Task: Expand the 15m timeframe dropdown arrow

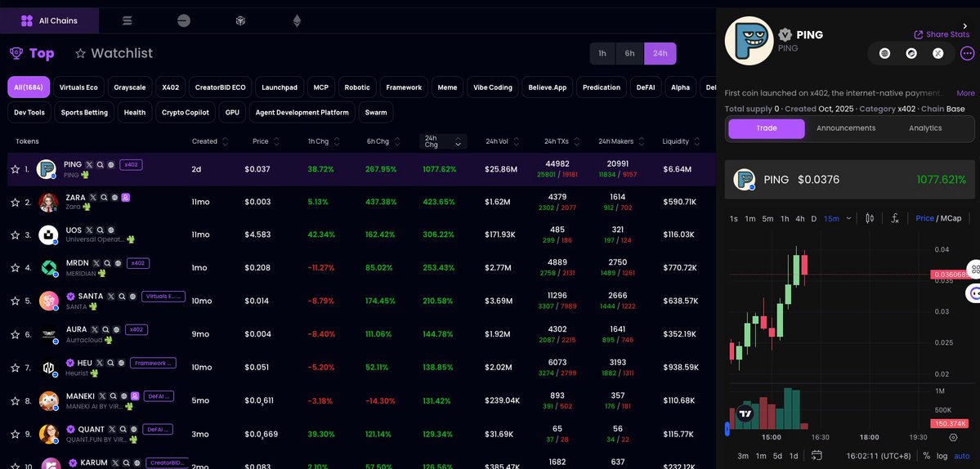Action: [x=849, y=218]
